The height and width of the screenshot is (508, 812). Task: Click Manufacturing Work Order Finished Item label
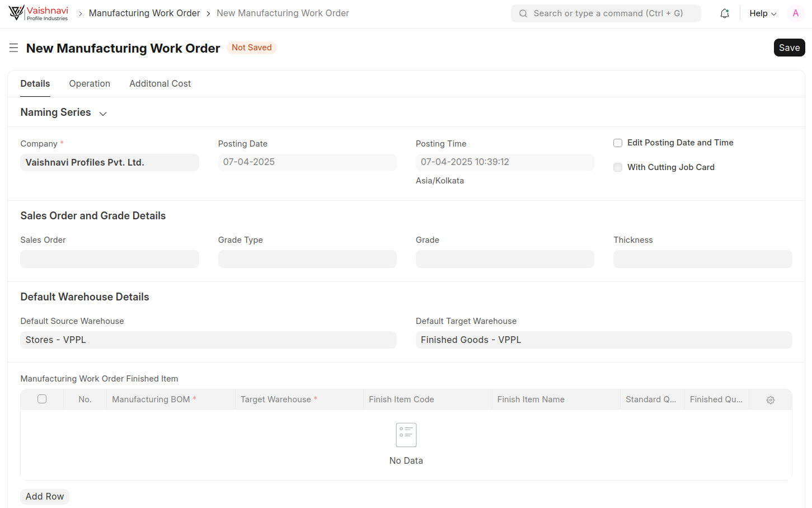click(99, 379)
